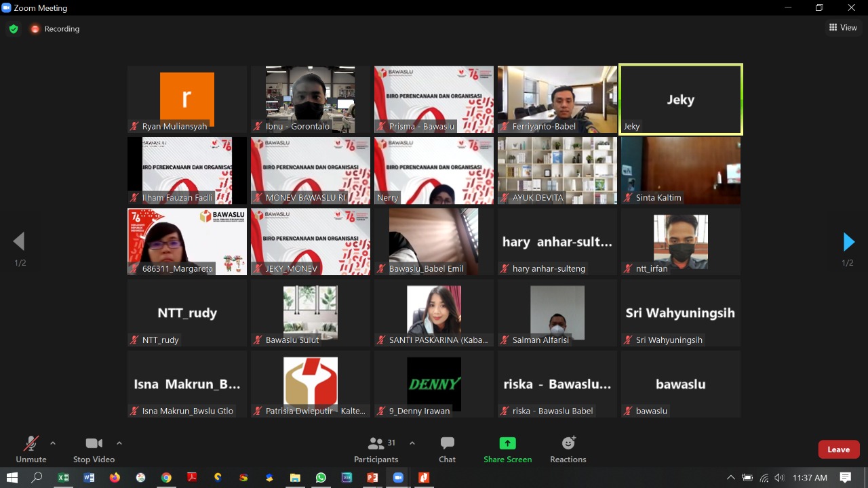Open WhatsApp from the taskbar
This screenshot has width=868, height=488.
[x=321, y=478]
